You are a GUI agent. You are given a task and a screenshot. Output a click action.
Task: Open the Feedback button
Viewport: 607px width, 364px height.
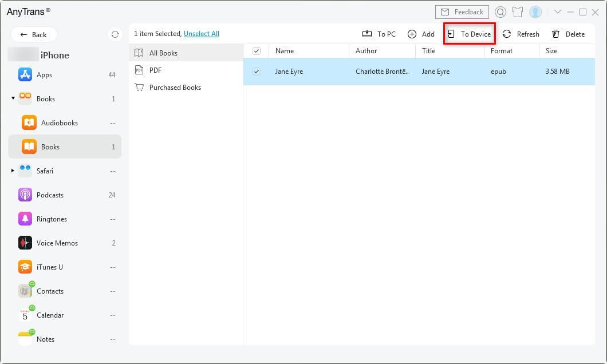point(462,12)
